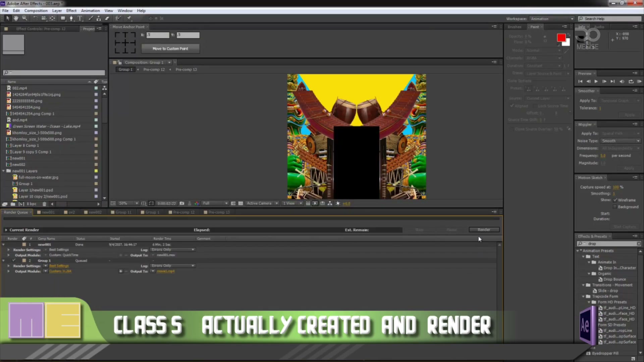This screenshot has width=644, height=362.
Task: Select the Pen tool
Action: click(71, 18)
